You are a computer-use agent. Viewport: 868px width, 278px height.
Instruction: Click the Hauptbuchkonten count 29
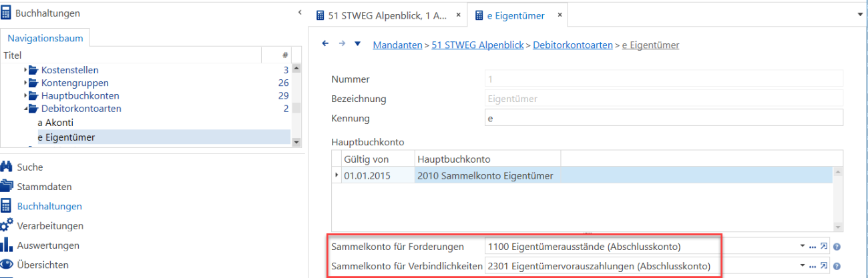pyautogui.click(x=283, y=96)
